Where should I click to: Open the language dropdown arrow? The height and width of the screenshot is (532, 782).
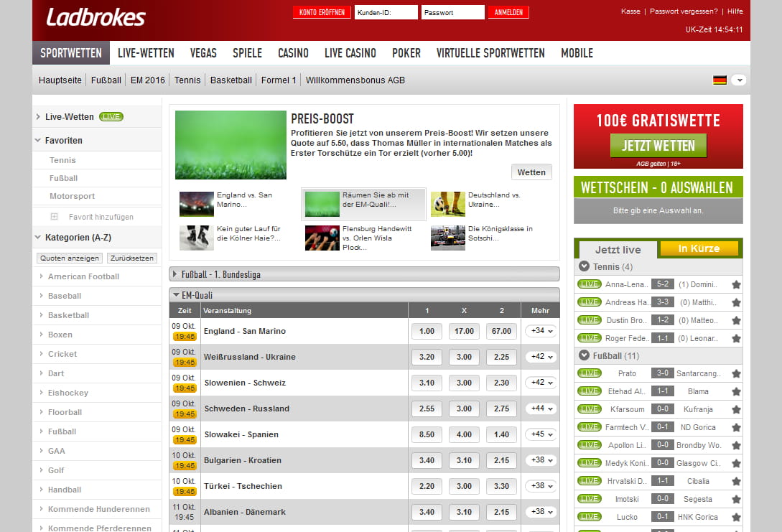coord(739,80)
